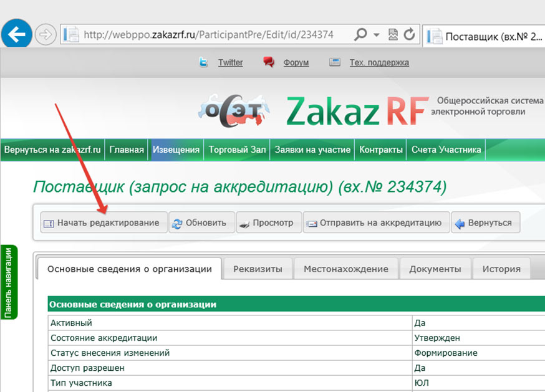Click the browser Forward arrow button
Image resolution: width=545 pixels, height=392 pixels.
(x=46, y=34)
